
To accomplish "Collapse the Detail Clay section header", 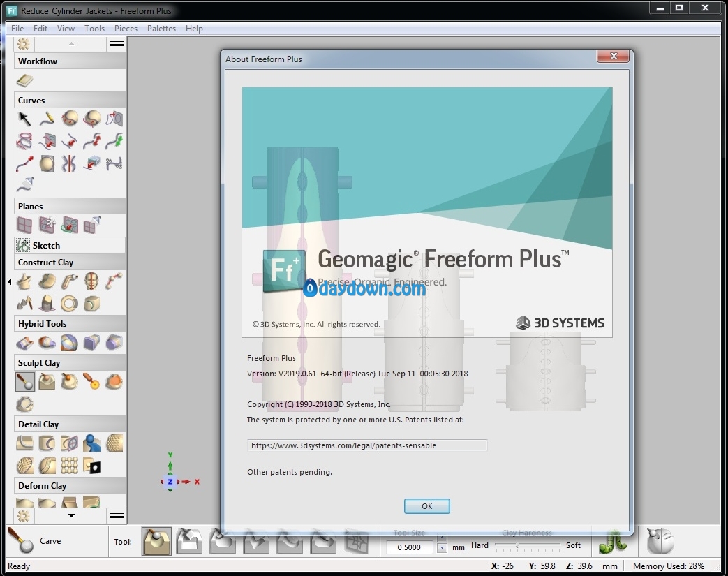I will click(70, 424).
